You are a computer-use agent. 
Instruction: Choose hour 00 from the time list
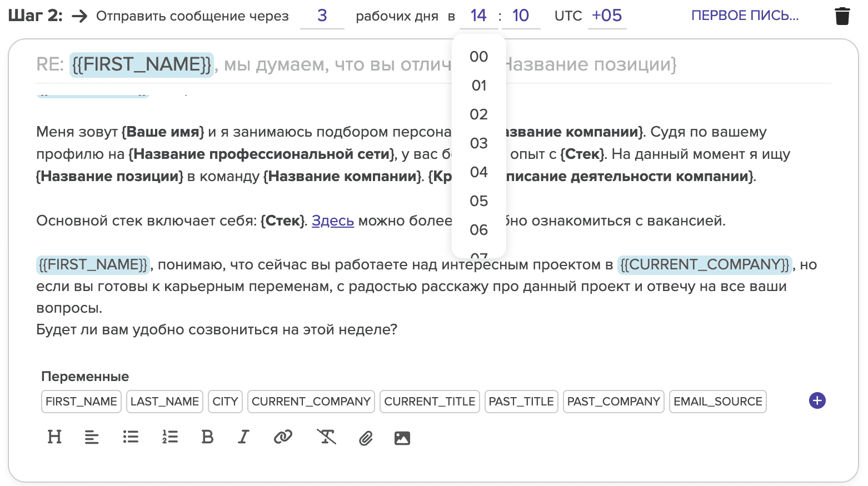pyautogui.click(x=478, y=57)
